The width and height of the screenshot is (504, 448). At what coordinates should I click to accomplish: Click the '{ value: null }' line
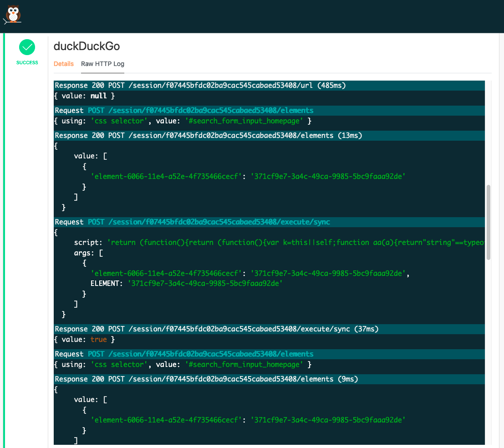(x=85, y=96)
